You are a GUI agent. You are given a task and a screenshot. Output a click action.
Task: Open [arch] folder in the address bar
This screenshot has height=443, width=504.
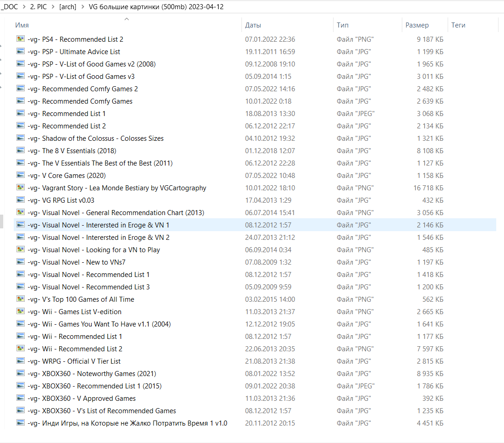[x=68, y=7]
